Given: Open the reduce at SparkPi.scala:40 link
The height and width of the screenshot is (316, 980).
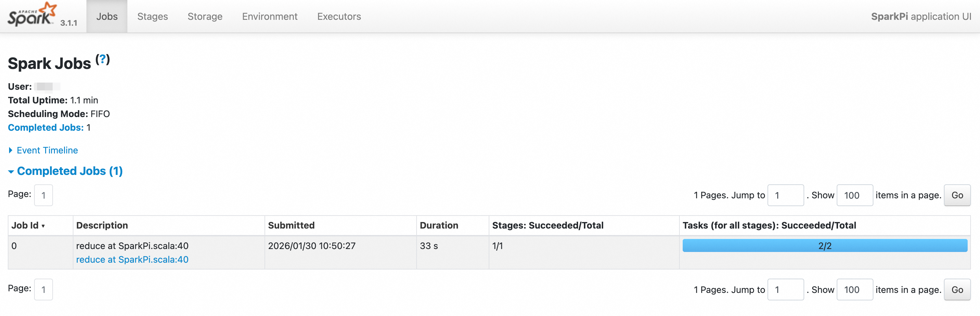Looking at the screenshot, I should 132,260.
